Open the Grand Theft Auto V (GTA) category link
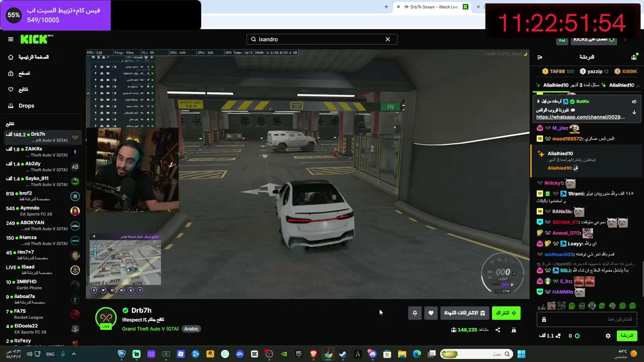Image resolution: width=644 pixels, height=362 pixels. coord(150,329)
